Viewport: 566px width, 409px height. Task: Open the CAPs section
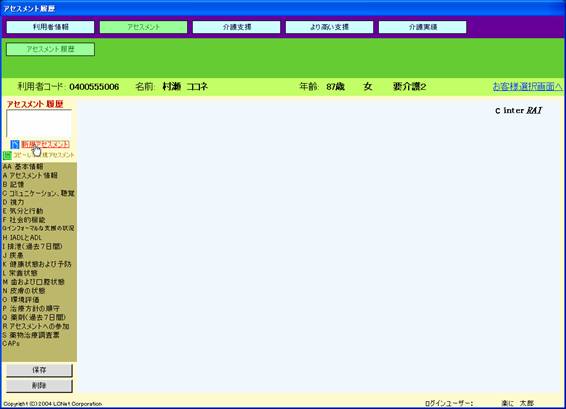click(11, 344)
